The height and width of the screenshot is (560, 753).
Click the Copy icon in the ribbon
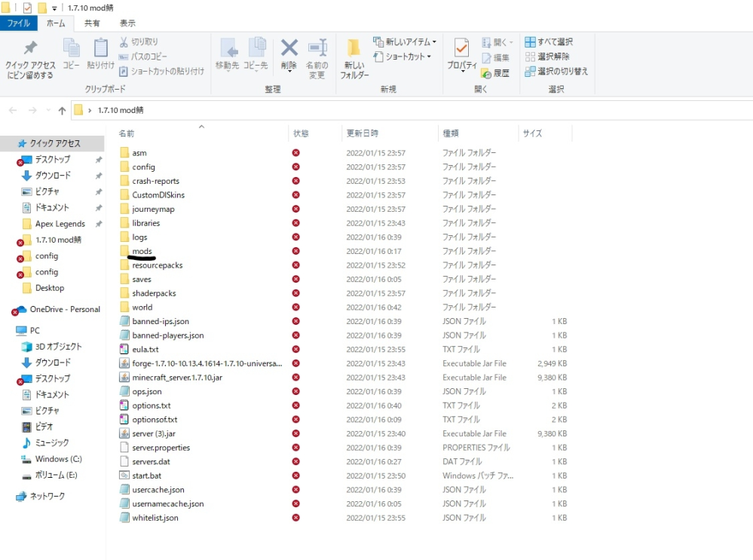71,48
